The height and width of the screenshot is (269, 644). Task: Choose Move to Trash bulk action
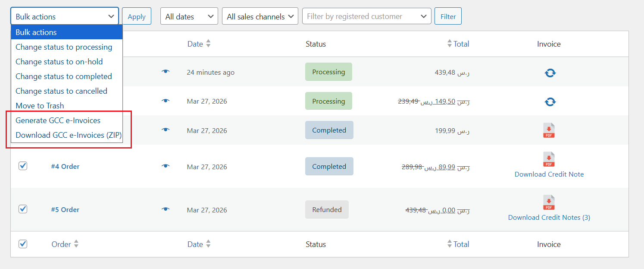pyautogui.click(x=40, y=105)
